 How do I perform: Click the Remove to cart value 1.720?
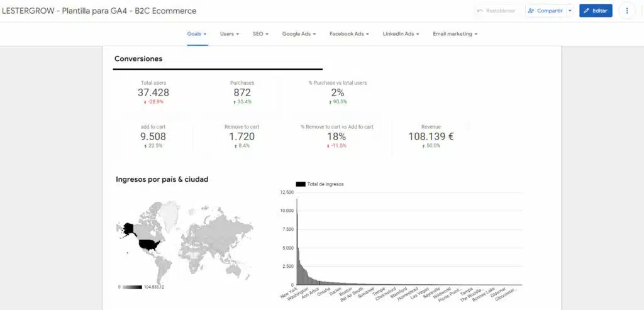point(242,136)
